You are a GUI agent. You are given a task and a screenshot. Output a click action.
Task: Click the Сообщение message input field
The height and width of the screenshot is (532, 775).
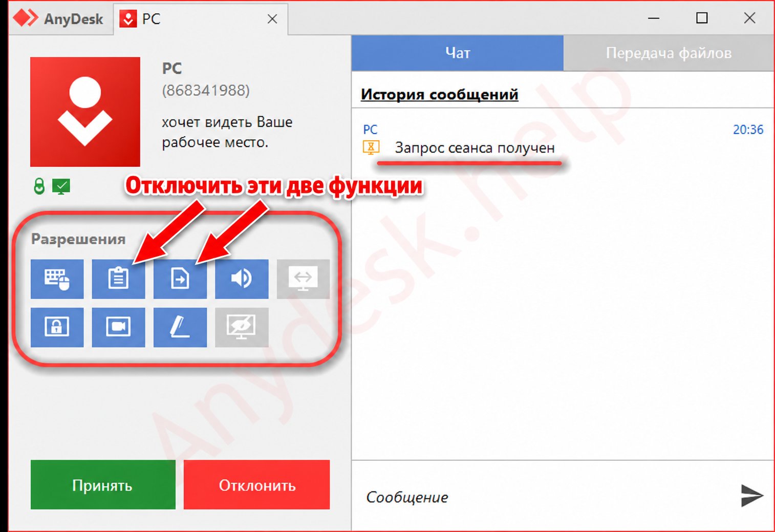(543, 497)
